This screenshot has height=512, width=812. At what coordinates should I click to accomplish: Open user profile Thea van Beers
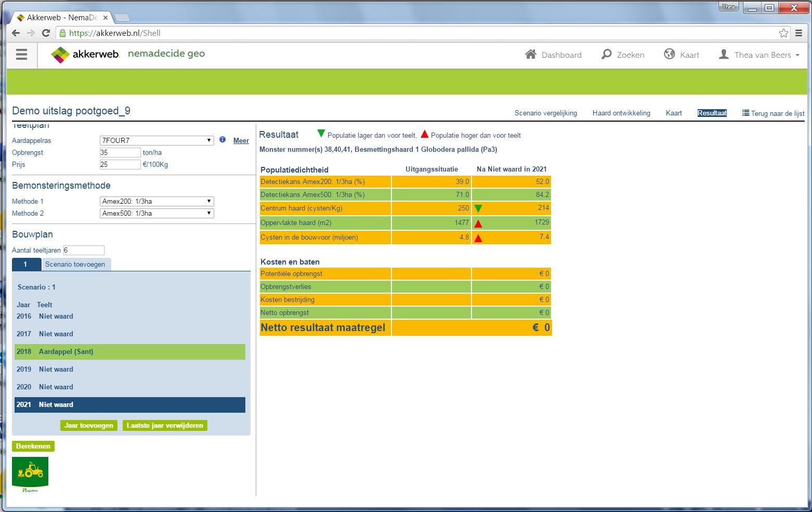pyautogui.click(x=759, y=55)
